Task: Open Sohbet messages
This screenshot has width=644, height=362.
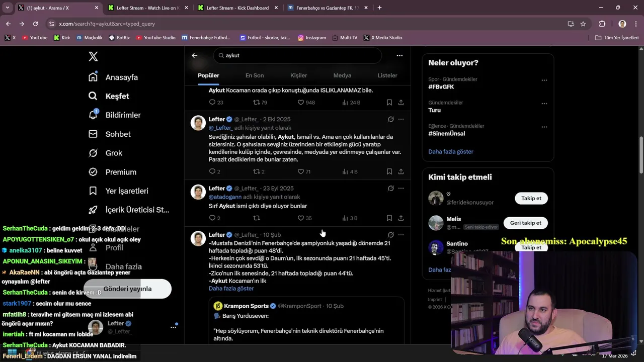Action: [110, 134]
